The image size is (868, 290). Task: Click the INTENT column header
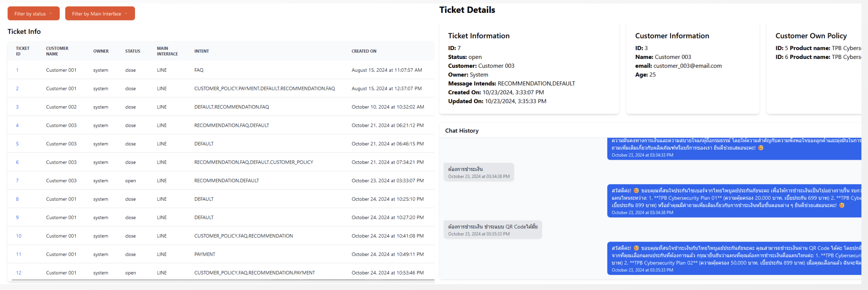[201, 51]
